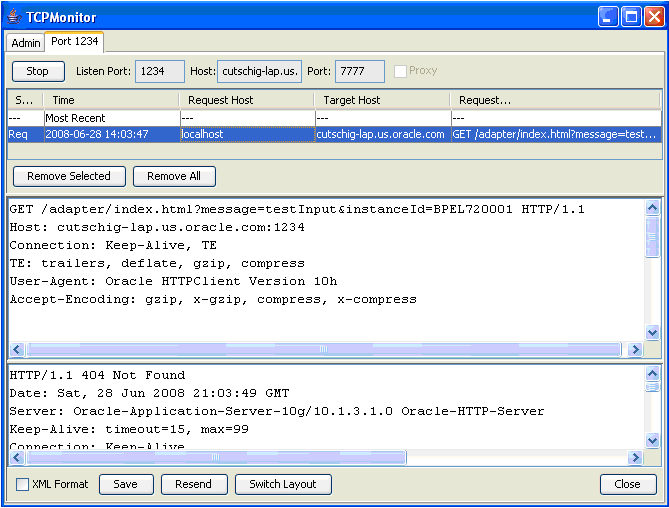Click the GET /adapter/index.html request cell

[556, 134]
